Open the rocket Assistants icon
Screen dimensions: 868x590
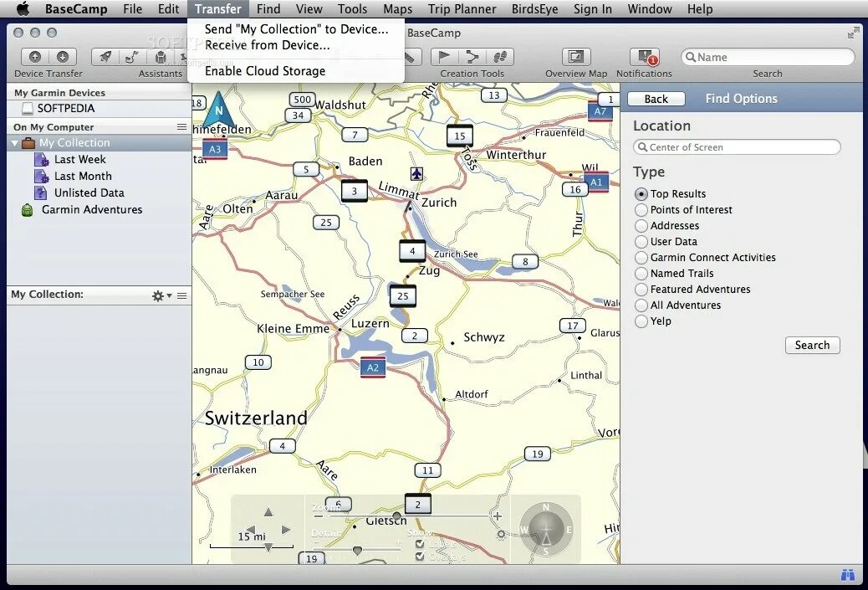[x=105, y=57]
